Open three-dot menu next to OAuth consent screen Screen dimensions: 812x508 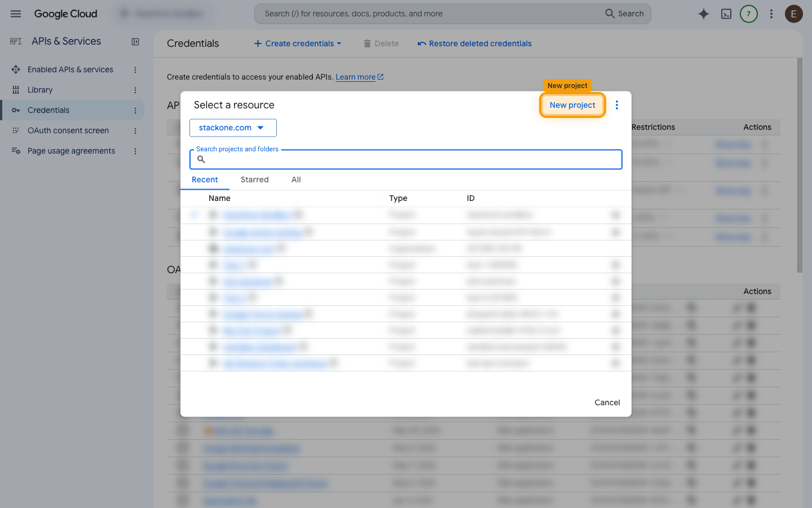(135, 130)
